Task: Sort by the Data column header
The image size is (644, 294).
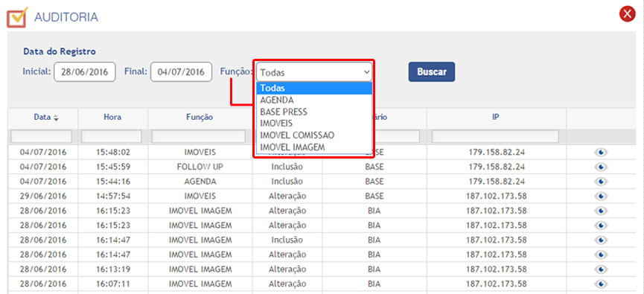Action: [x=43, y=118]
